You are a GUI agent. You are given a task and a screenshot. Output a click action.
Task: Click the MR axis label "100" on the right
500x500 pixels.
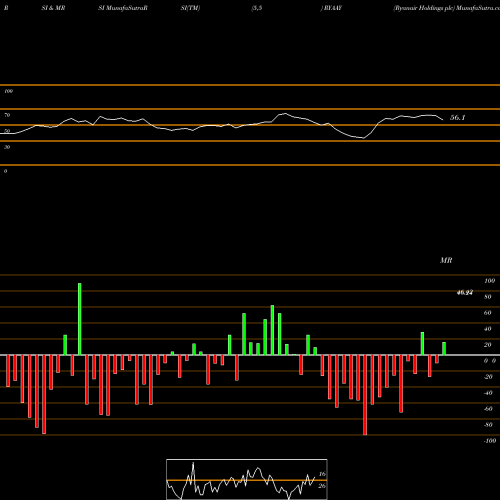[x=489, y=281]
